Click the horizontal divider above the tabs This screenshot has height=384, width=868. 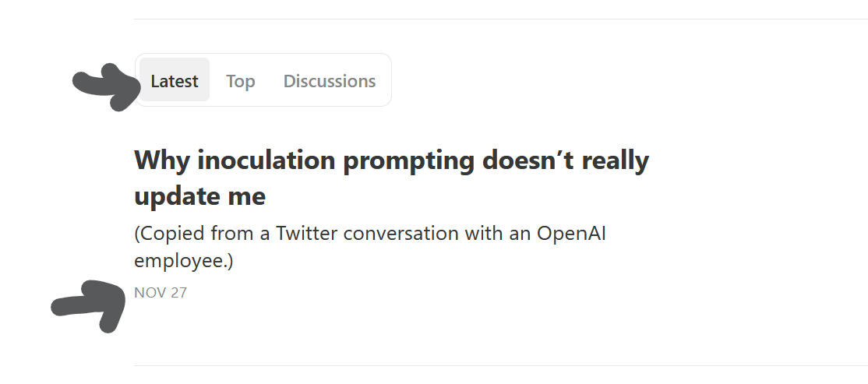click(500, 19)
